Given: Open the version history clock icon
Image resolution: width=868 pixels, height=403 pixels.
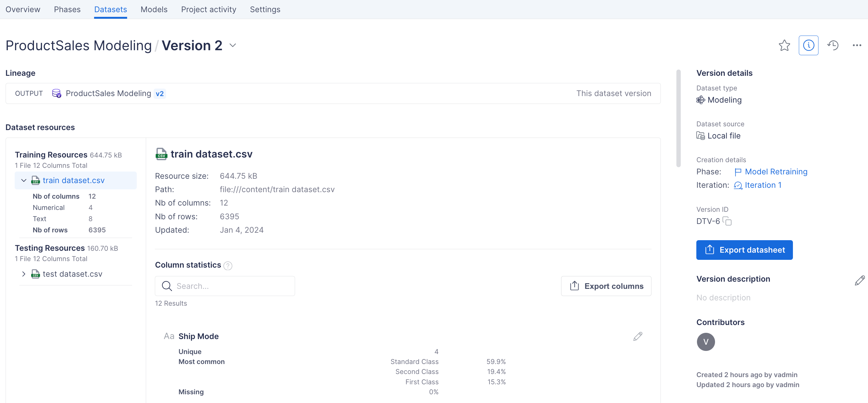Looking at the screenshot, I should tap(832, 45).
